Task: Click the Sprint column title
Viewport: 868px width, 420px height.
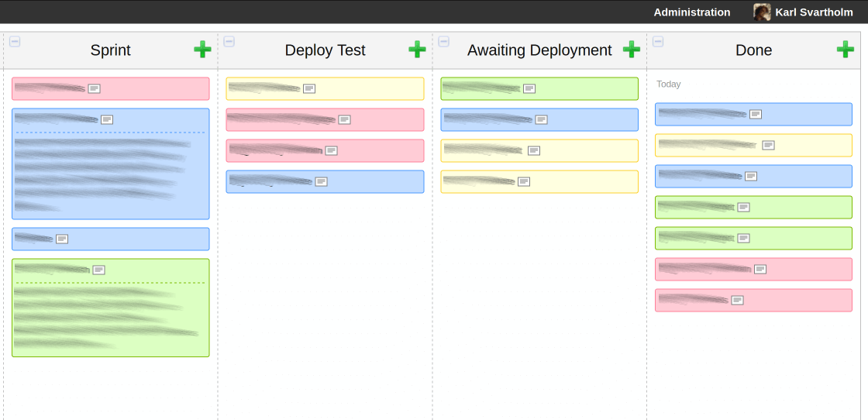Action: pos(110,50)
